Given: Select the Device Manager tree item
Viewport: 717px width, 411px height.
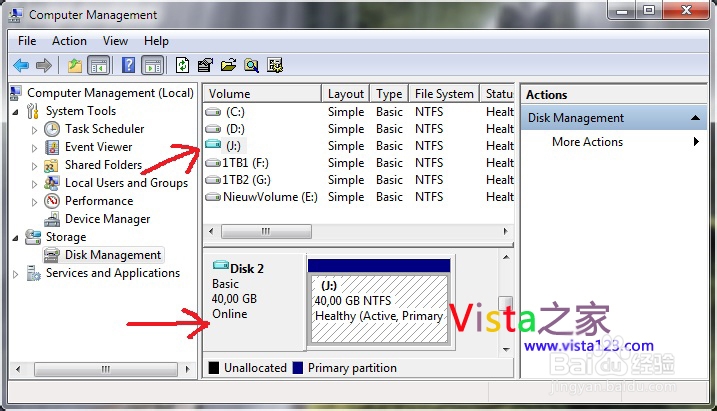Looking at the screenshot, I should point(107,219).
